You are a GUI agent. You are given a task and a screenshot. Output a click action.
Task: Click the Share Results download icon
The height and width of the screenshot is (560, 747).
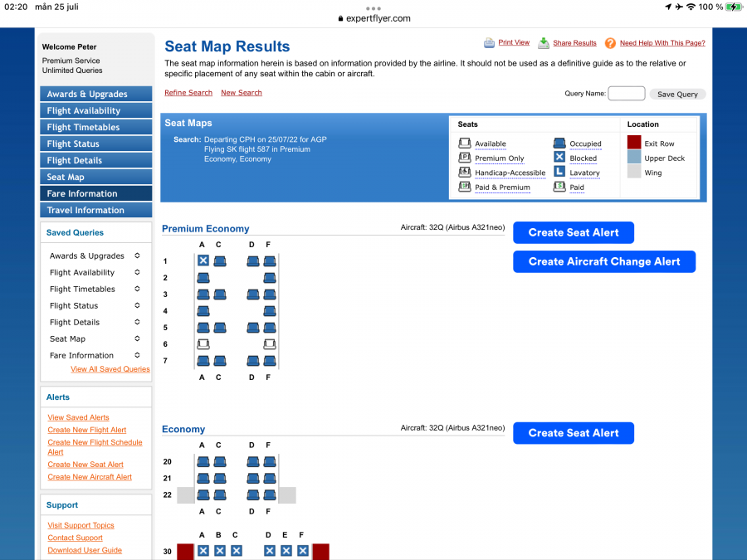(x=544, y=43)
